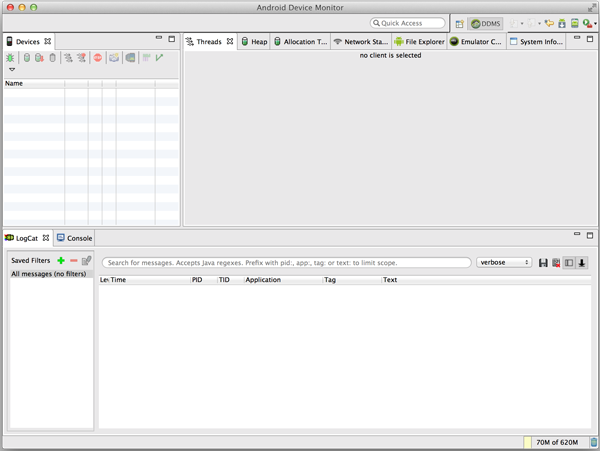Click the red Stop Process icon
Viewport: 600px width, 451px height.
[98, 58]
